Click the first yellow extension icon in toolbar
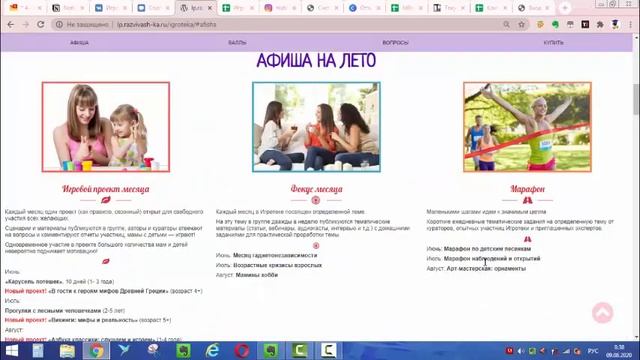 pos(540,24)
